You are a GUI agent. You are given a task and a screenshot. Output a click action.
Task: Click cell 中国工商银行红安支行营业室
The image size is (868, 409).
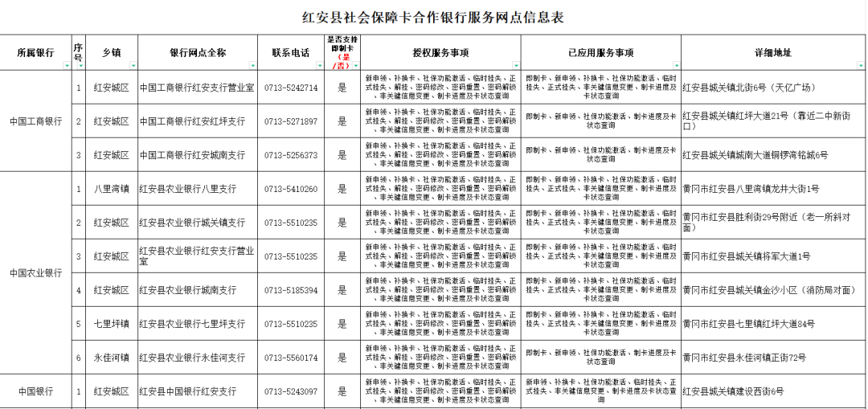click(x=198, y=88)
